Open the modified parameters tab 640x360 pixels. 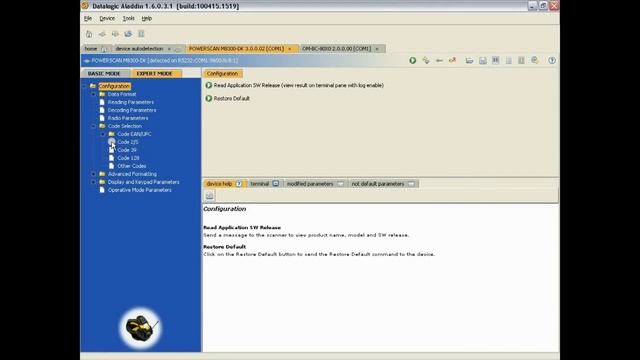[310, 184]
